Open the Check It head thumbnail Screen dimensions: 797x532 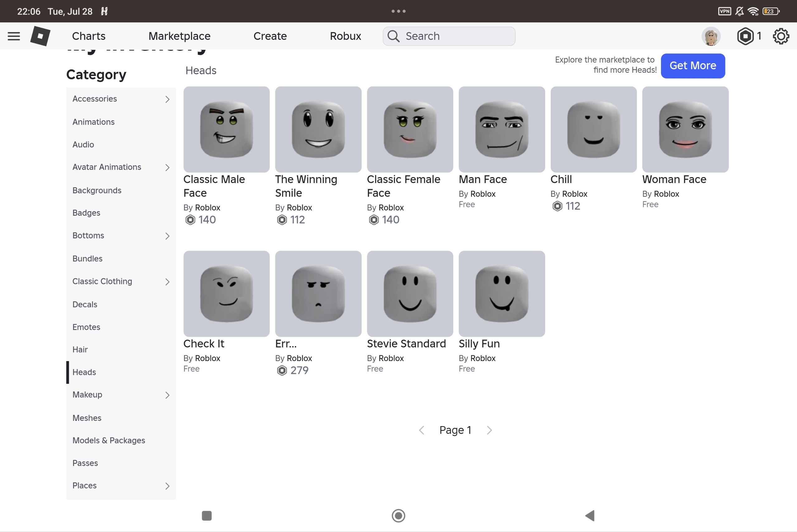point(227,294)
